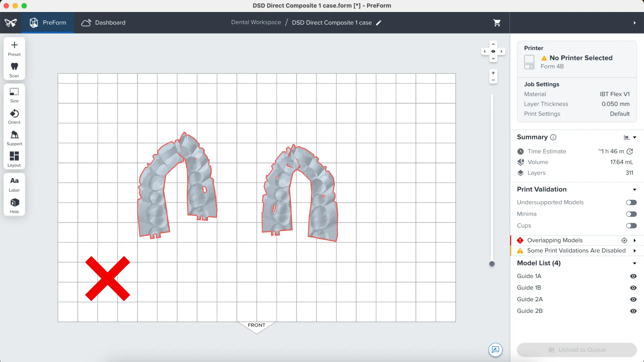Select the Orient tool
This screenshot has width=644, height=362.
(x=14, y=116)
